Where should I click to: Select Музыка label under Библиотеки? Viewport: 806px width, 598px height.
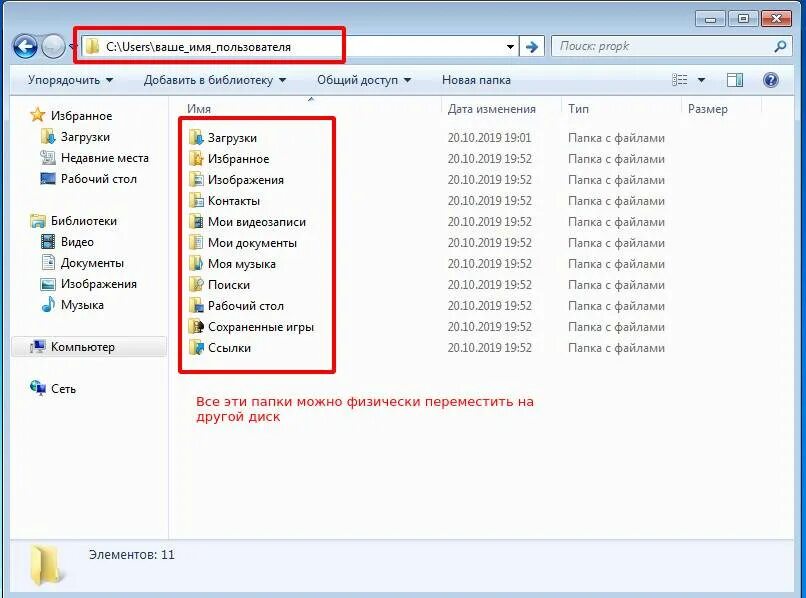82,305
